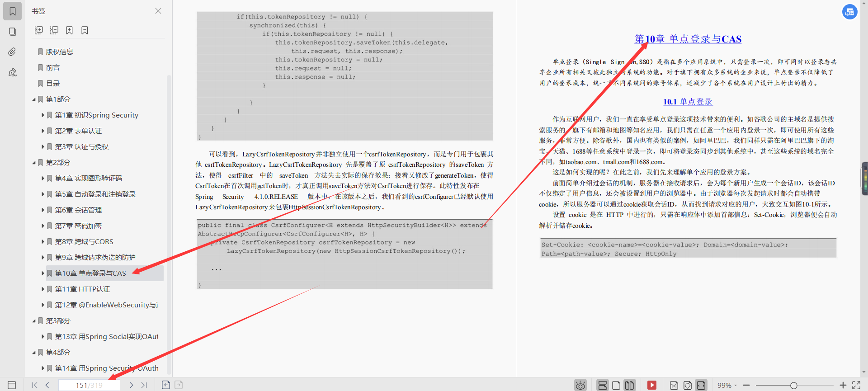This screenshot has width=868, height=391.
Task: Jump to 第8章 跨域与CORS bookmark
Action: pyautogui.click(x=84, y=242)
